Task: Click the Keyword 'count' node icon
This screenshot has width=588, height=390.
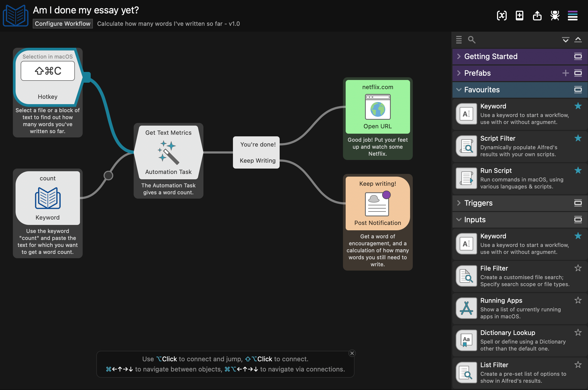Action: tap(48, 198)
